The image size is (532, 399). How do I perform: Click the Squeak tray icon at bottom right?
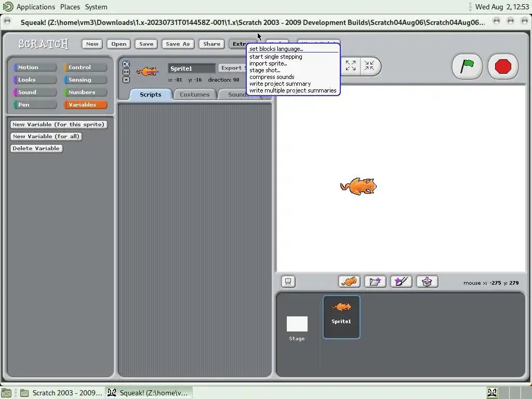pyautogui.click(x=493, y=393)
